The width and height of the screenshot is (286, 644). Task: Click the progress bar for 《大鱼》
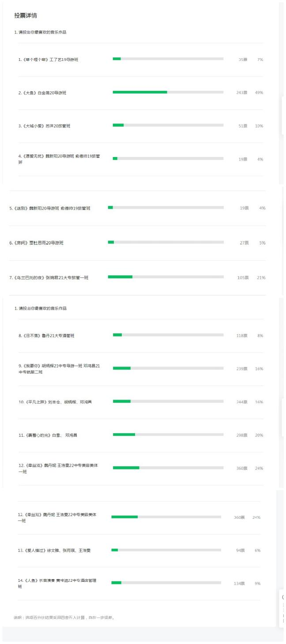pos(168,92)
